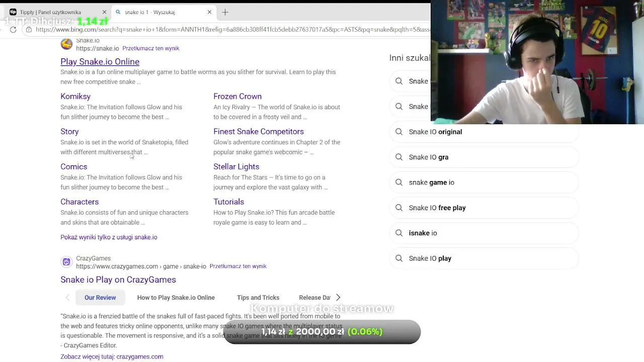Go to the Tutorials link
Viewport: 644px width, 362px height.
[228, 202]
